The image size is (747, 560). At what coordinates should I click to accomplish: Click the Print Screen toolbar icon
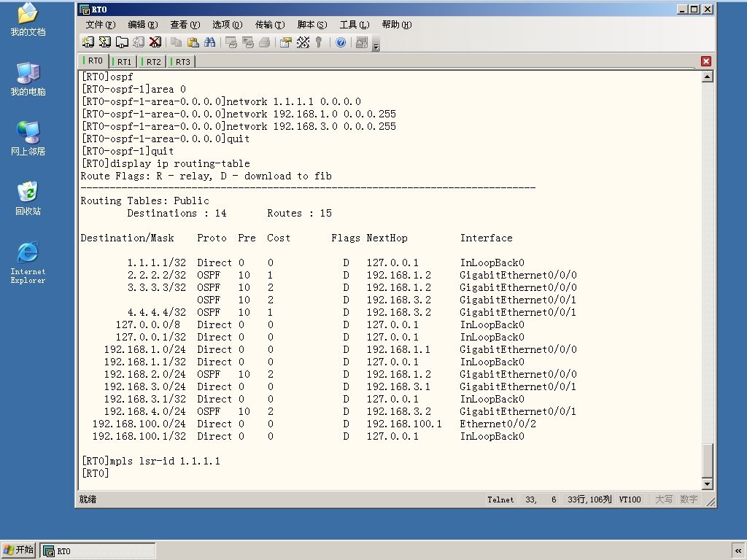pos(231,42)
